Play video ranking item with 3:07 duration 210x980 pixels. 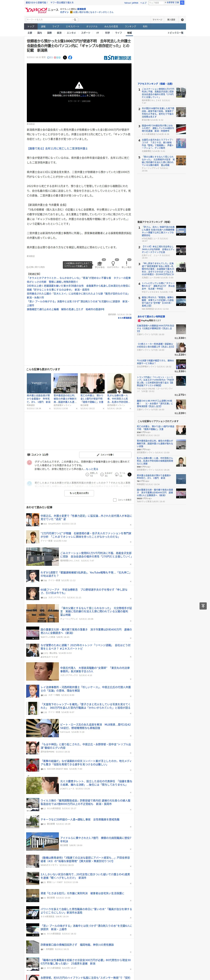tap(181, 231)
